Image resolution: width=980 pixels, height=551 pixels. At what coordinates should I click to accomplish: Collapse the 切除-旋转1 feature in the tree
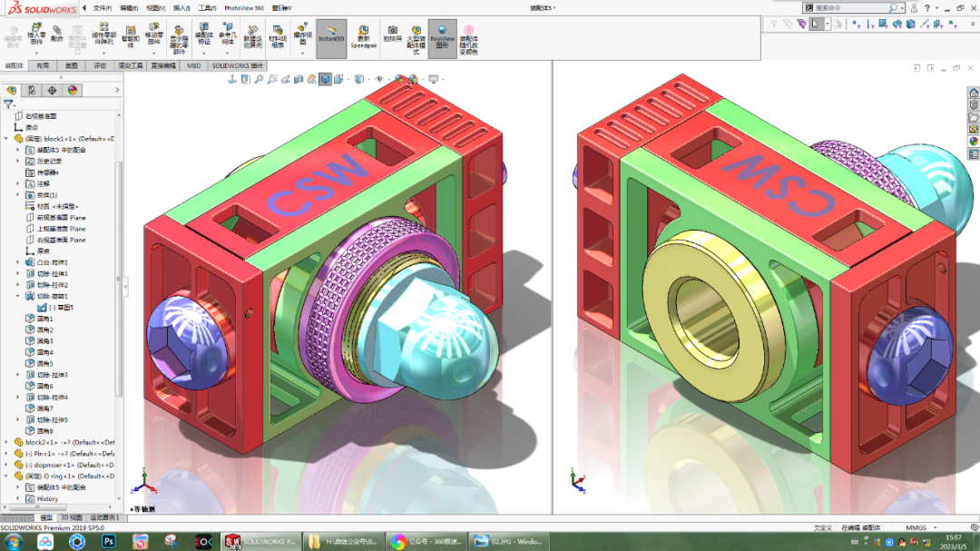pyautogui.click(x=16, y=295)
